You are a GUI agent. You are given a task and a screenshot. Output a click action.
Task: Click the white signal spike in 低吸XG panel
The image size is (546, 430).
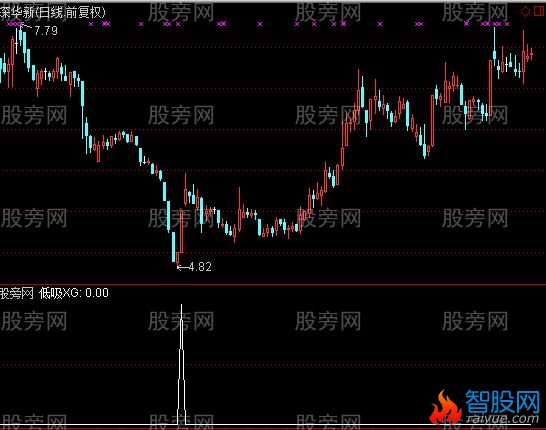(181, 364)
